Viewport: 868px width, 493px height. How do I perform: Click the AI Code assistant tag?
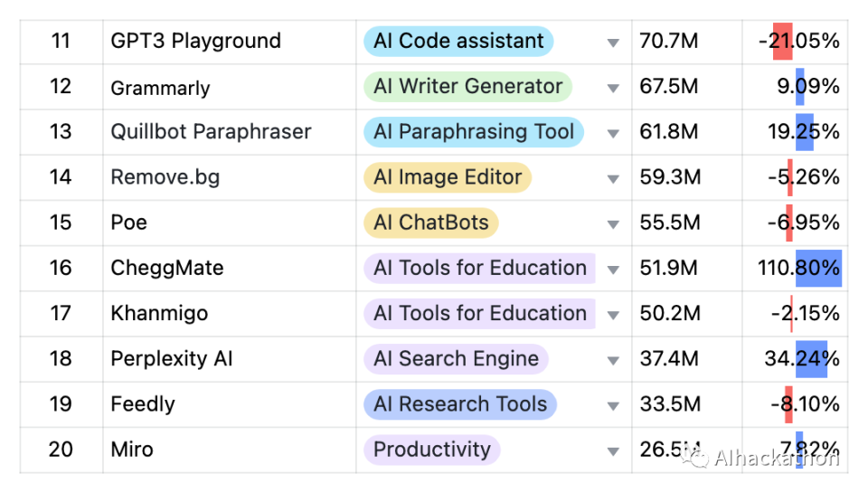coord(458,41)
